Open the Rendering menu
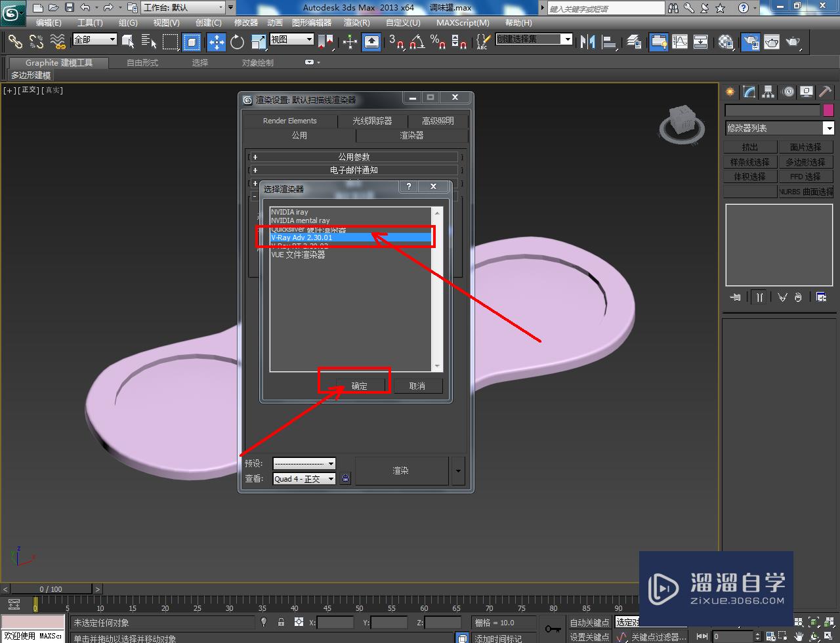 click(356, 22)
